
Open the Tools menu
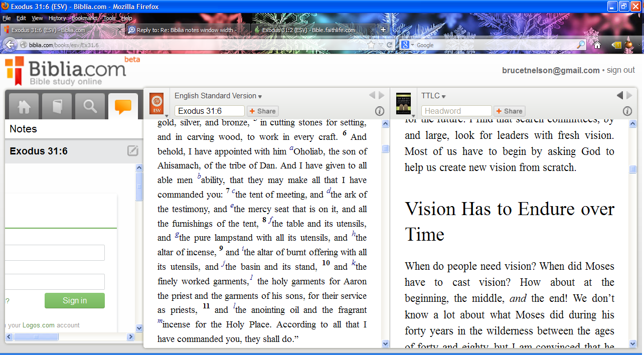tap(109, 18)
